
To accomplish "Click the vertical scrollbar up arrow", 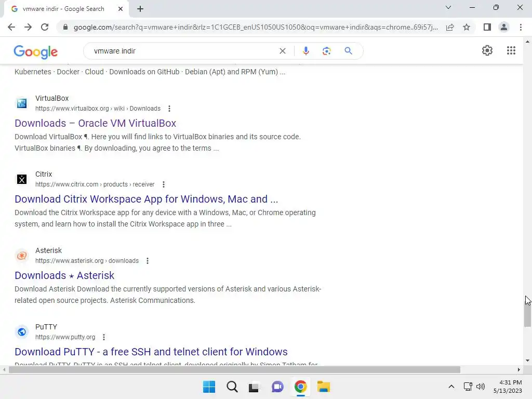I will 527,42.
